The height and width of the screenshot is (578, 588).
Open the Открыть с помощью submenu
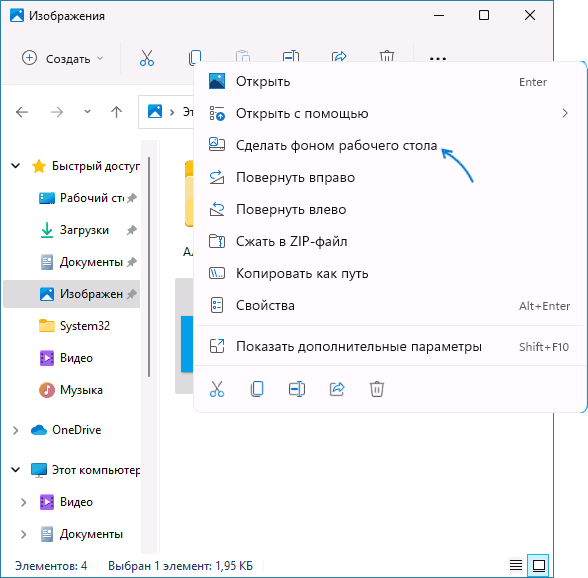click(x=390, y=113)
